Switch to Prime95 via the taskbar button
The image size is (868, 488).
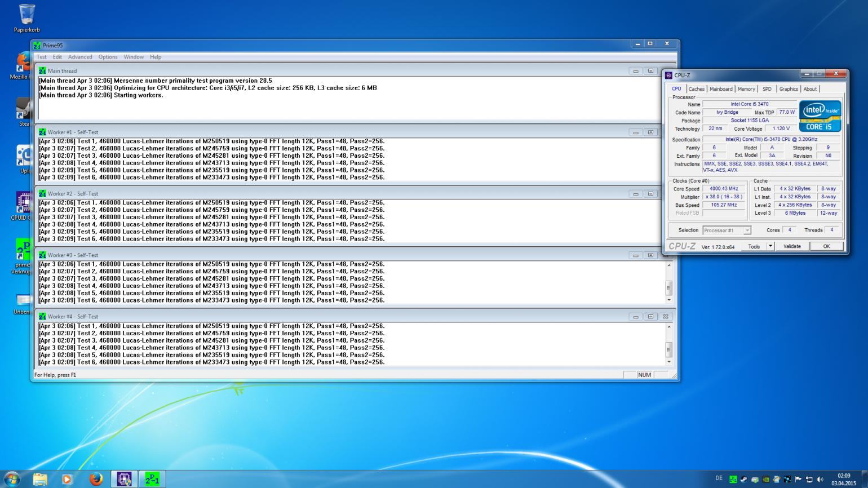[x=152, y=479]
